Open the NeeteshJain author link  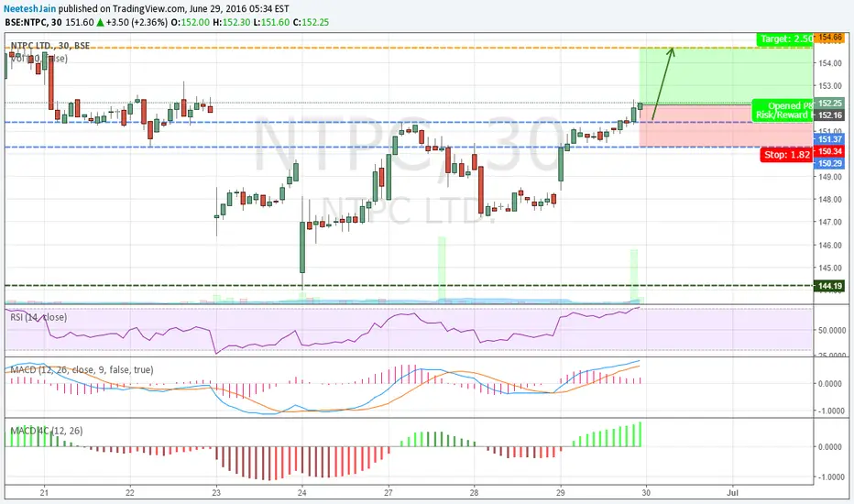click(x=30, y=9)
